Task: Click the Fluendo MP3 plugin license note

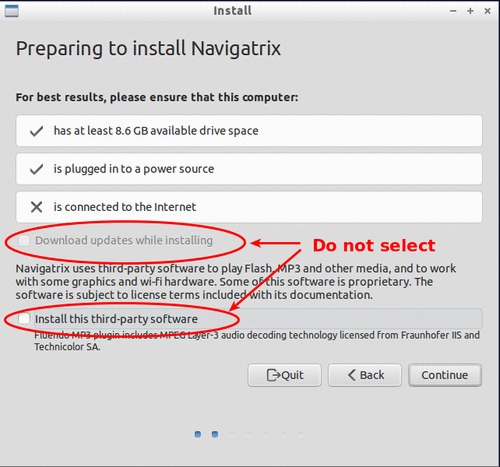Action: (x=257, y=341)
